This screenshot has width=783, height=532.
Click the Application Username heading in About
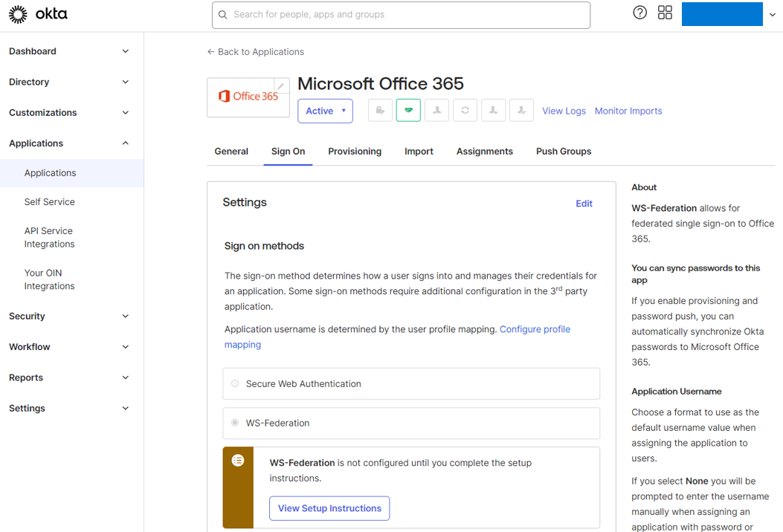click(x=676, y=392)
